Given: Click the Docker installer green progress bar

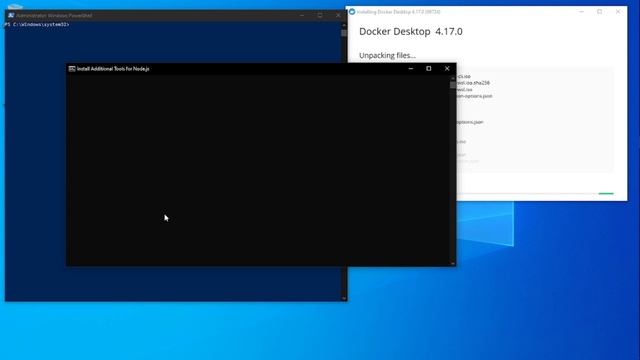Looking at the screenshot, I should tap(606, 193).
